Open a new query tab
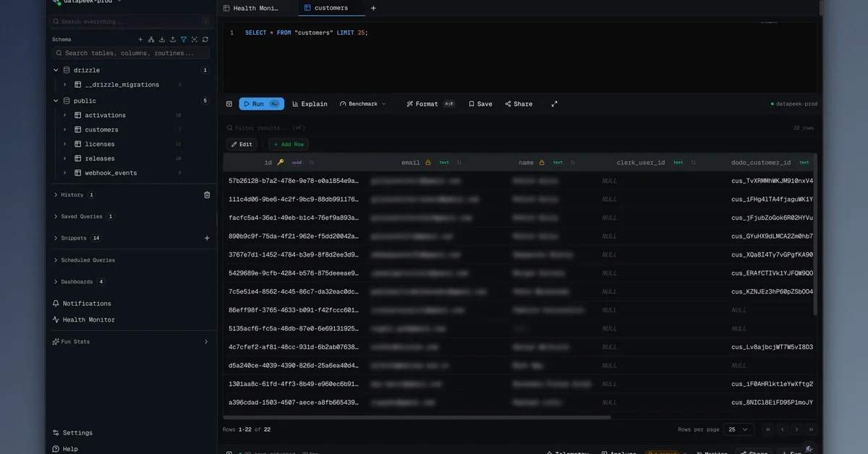This screenshot has width=868, height=454. (x=373, y=8)
